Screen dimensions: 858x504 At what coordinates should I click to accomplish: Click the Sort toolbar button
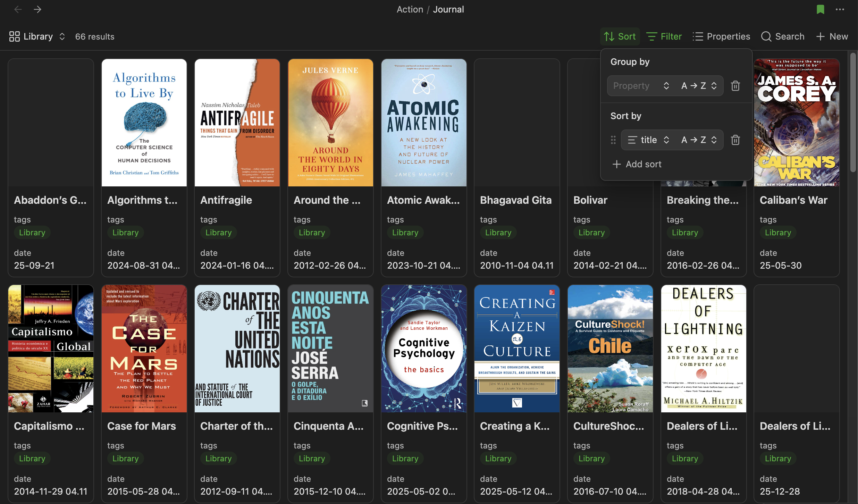620,36
